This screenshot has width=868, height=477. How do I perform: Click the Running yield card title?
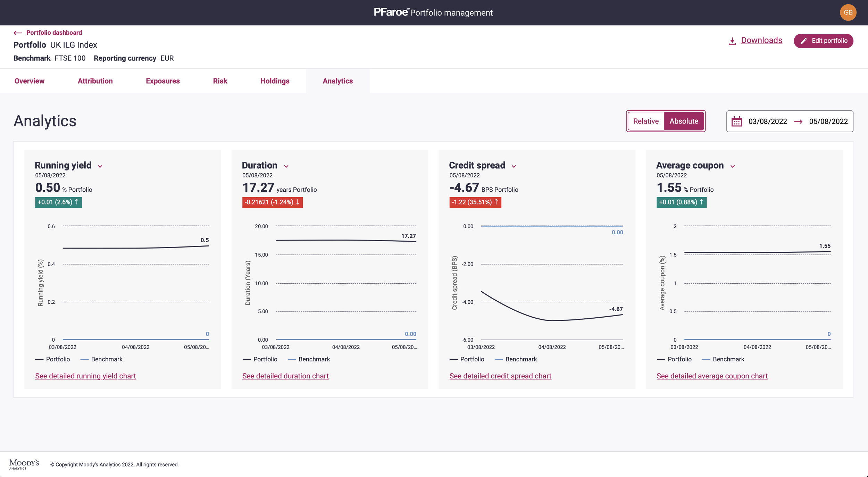click(x=63, y=165)
